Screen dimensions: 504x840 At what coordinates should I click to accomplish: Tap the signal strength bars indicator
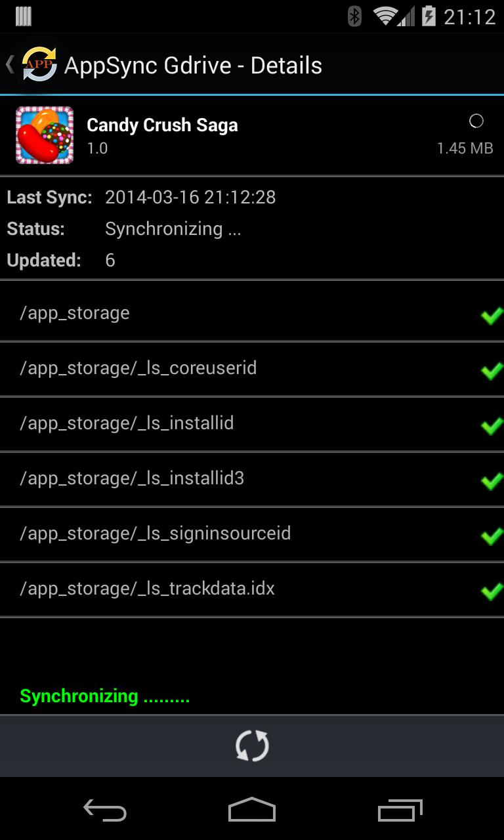407,16
